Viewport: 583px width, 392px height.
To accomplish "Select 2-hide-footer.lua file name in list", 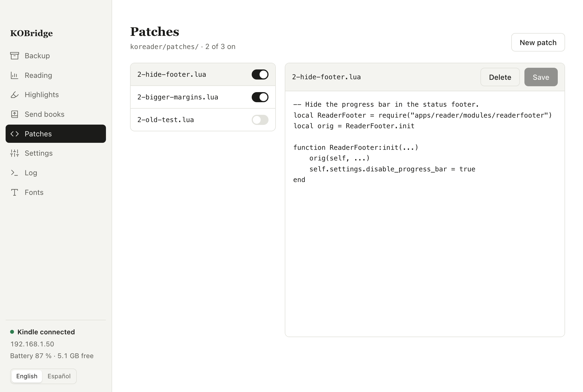I will (x=172, y=74).
